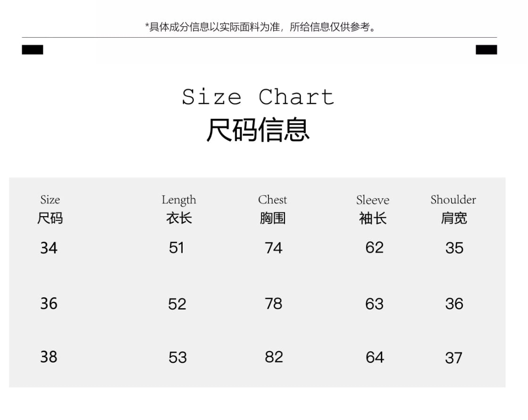Screen dimensions: 528x420
Task: Select size 34 row label
Action: [x=49, y=248]
